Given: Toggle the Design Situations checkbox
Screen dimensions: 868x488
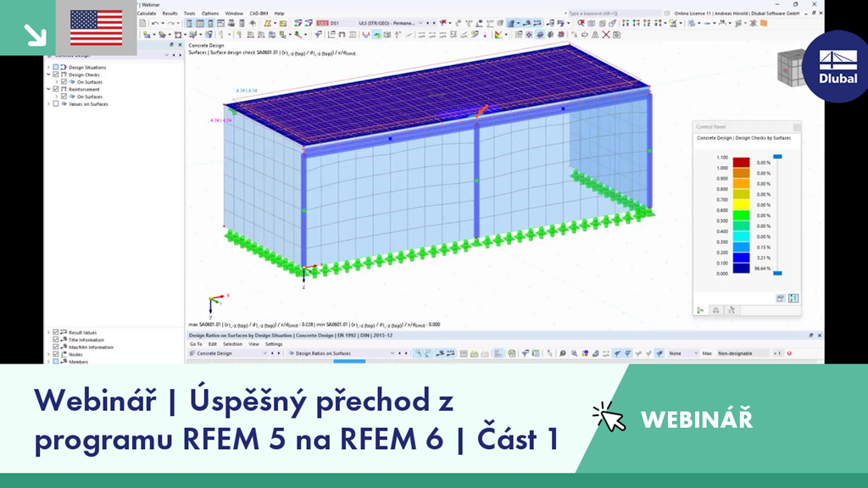Looking at the screenshot, I should pyautogui.click(x=55, y=67).
